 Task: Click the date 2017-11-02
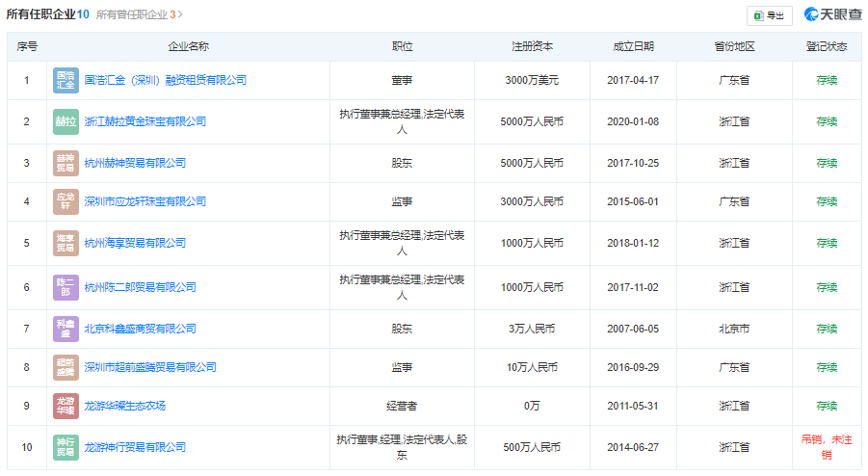[x=633, y=288]
